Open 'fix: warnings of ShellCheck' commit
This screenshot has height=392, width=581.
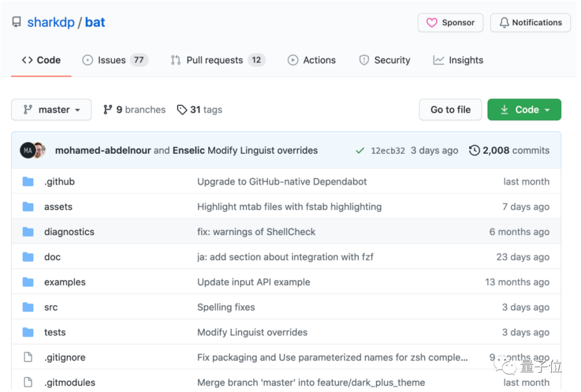(257, 232)
